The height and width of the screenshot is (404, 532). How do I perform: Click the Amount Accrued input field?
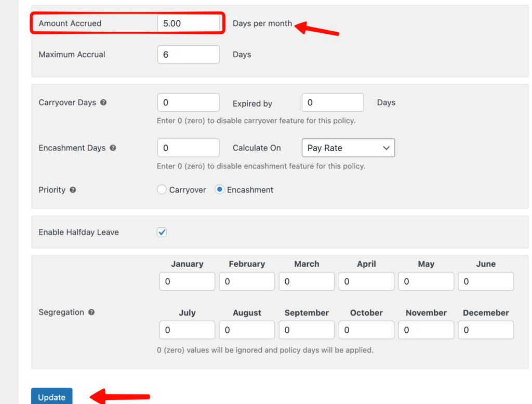[188, 23]
